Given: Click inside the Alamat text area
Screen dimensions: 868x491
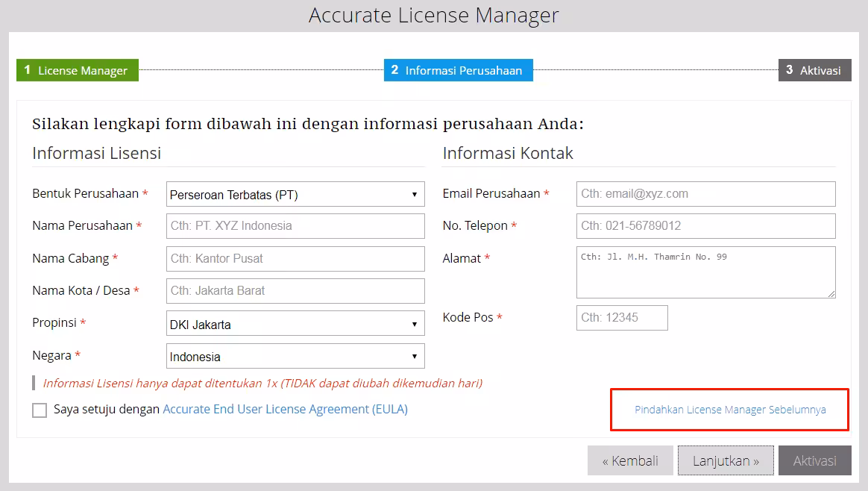Looking at the screenshot, I should (x=705, y=272).
